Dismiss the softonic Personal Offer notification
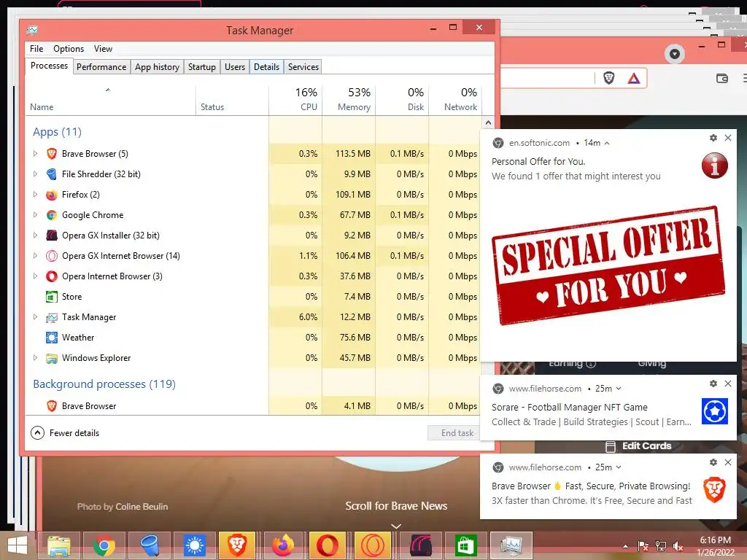Viewport: 747px width, 560px height. pyautogui.click(x=728, y=138)
